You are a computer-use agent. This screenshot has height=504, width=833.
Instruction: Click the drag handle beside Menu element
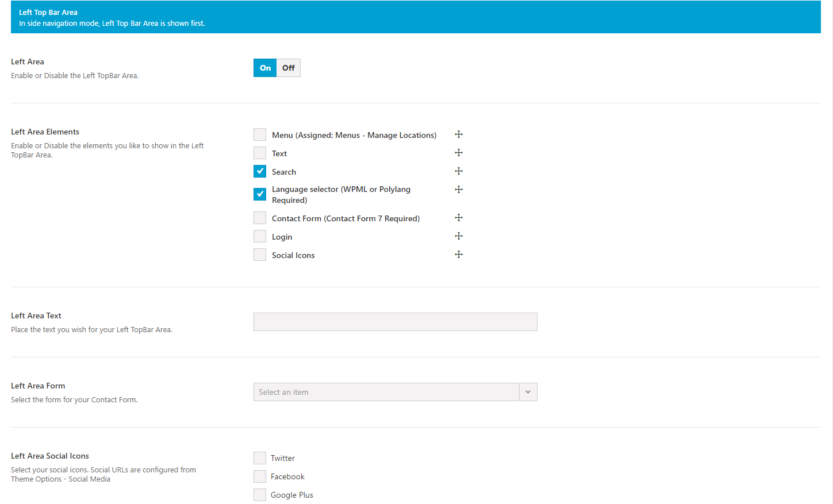pyautogui.click(x=459, y=134)
